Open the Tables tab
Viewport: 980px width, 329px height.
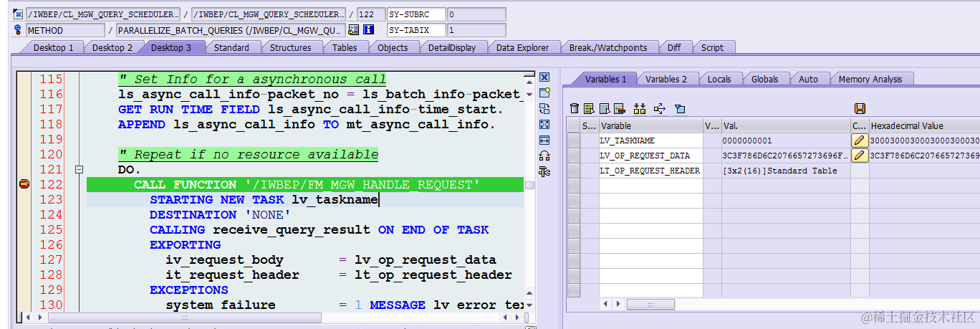pos(345,47)
